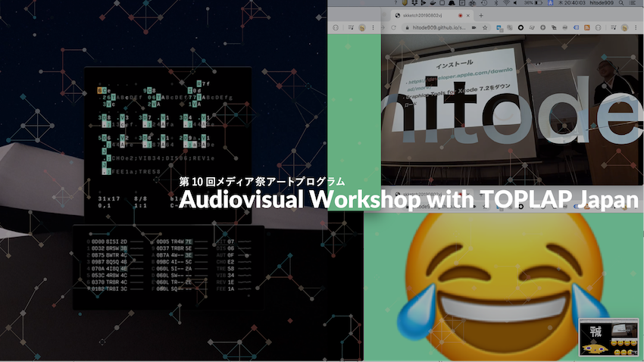Open the three-dot menu in back Chrome window
644x362 pixels.
(373, 27)
